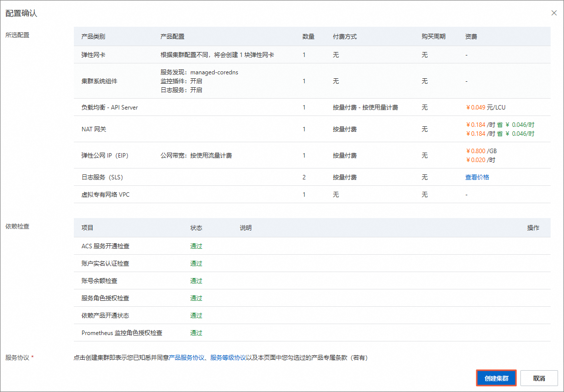Select the 服务发现: managed-coredns text
The height and width of the screenshot is (392, 564).
199,72
